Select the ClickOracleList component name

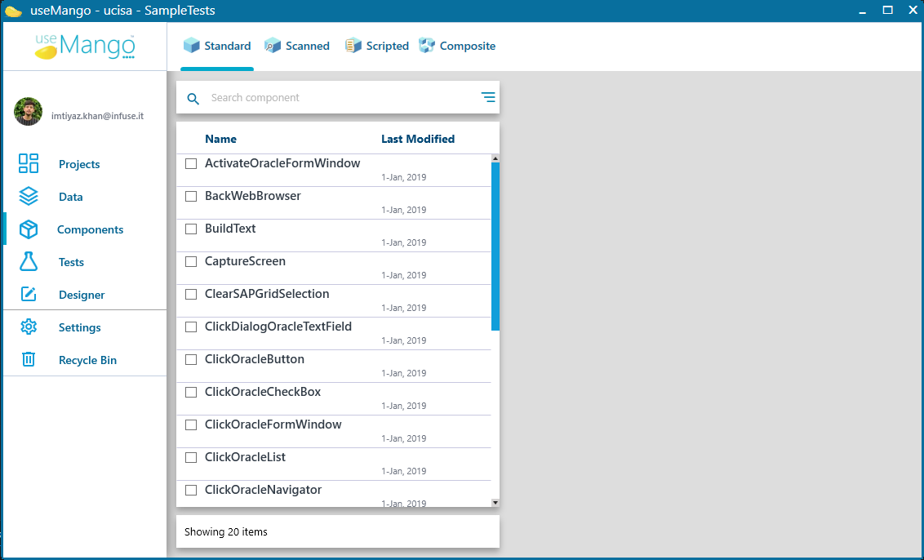tap(245, 457)
